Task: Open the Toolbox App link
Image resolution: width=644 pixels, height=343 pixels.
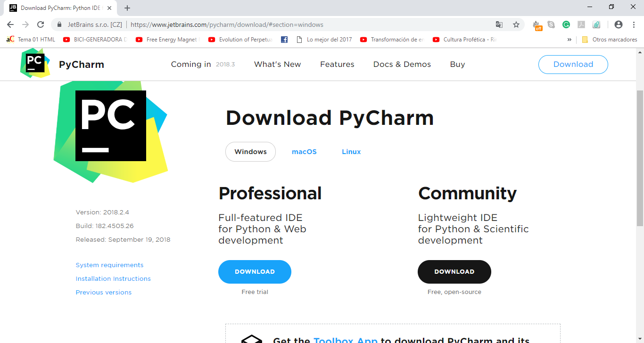Action: tap(346, 340)
